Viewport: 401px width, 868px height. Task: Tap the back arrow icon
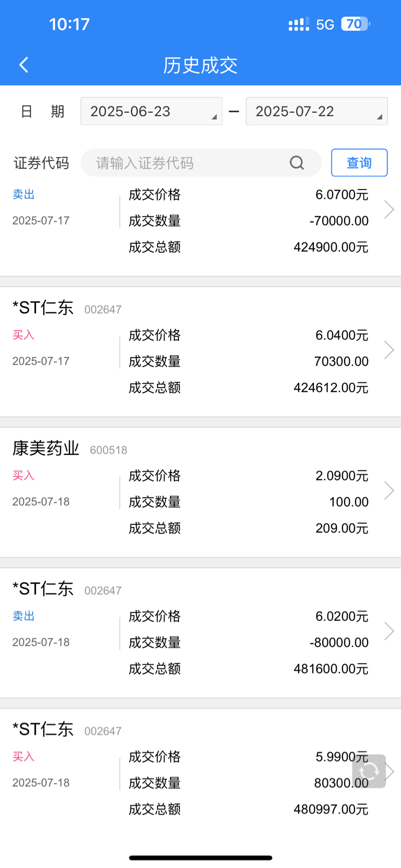point(23,65)
